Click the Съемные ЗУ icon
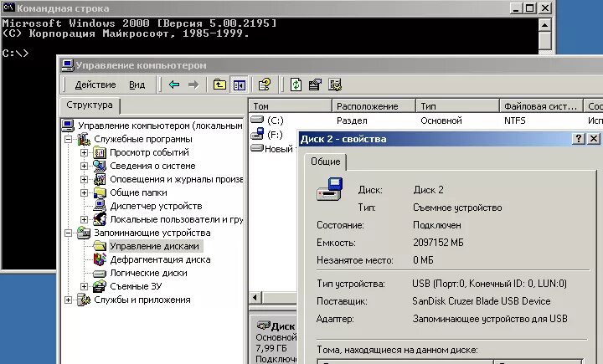 pyautogui.click(x=100, y=286)
